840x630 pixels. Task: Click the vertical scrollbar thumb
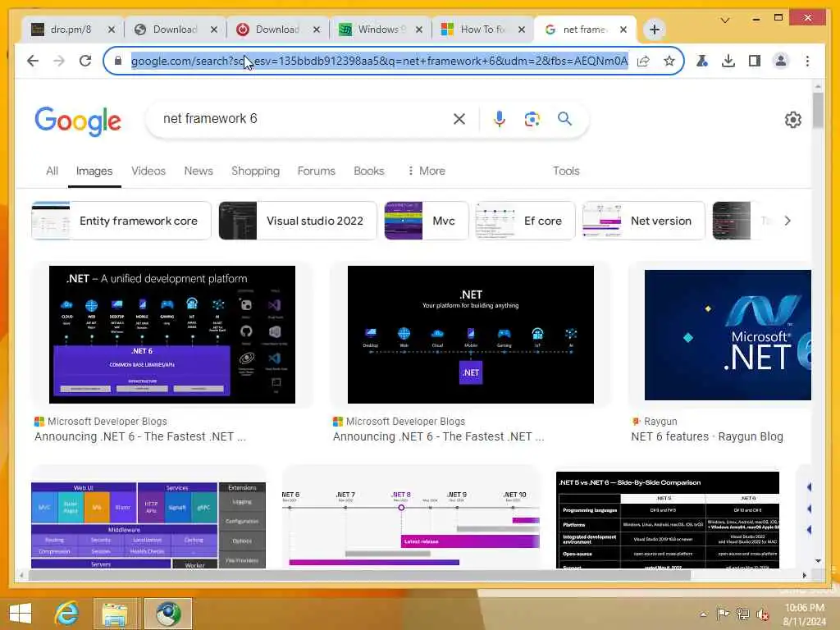pyautogui.click(x=818, y=111)
